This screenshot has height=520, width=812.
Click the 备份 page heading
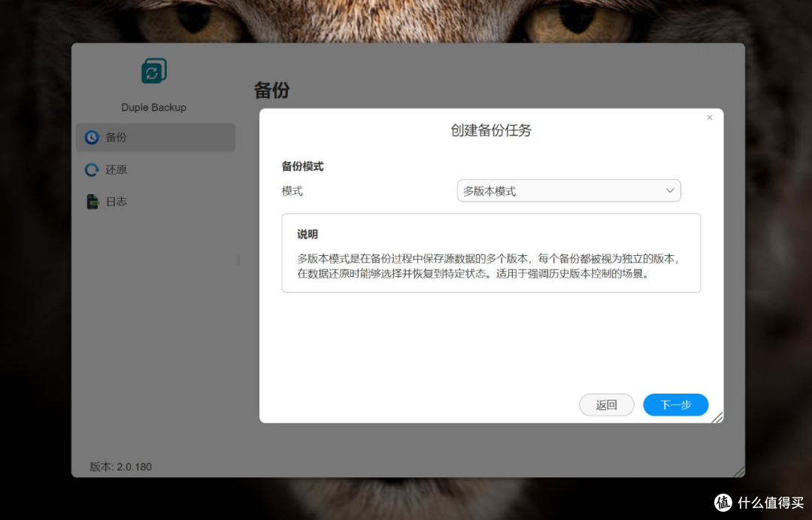(272, 90)
